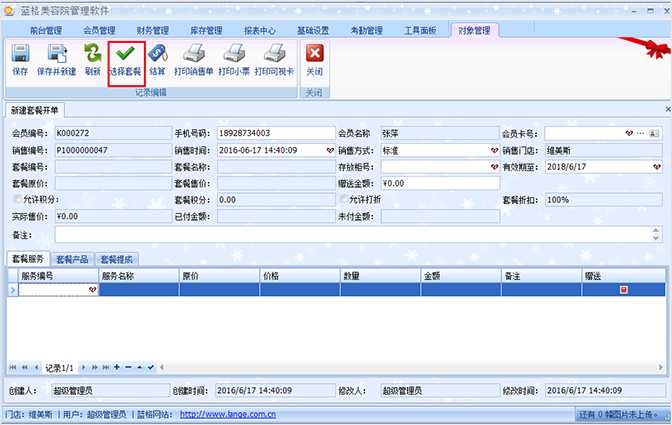Click the 打印可视卡 printer icon
The image size is (672, 425).
pyautogui.click(x=273, y=54)
